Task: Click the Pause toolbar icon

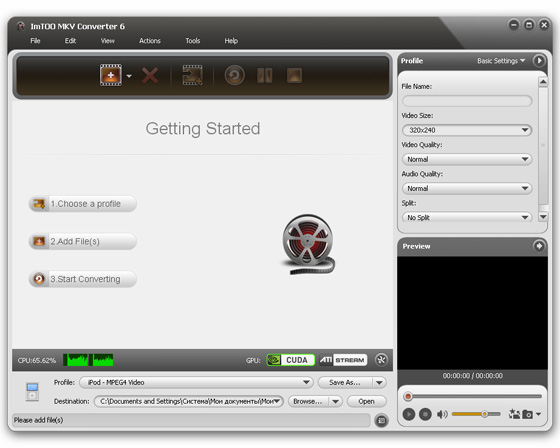Action: [x=265, y=75]
